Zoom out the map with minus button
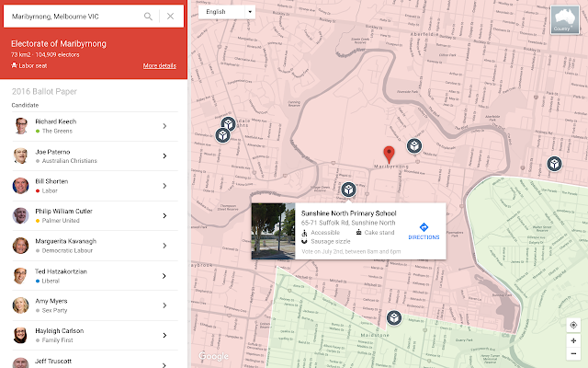 (573, 353)
